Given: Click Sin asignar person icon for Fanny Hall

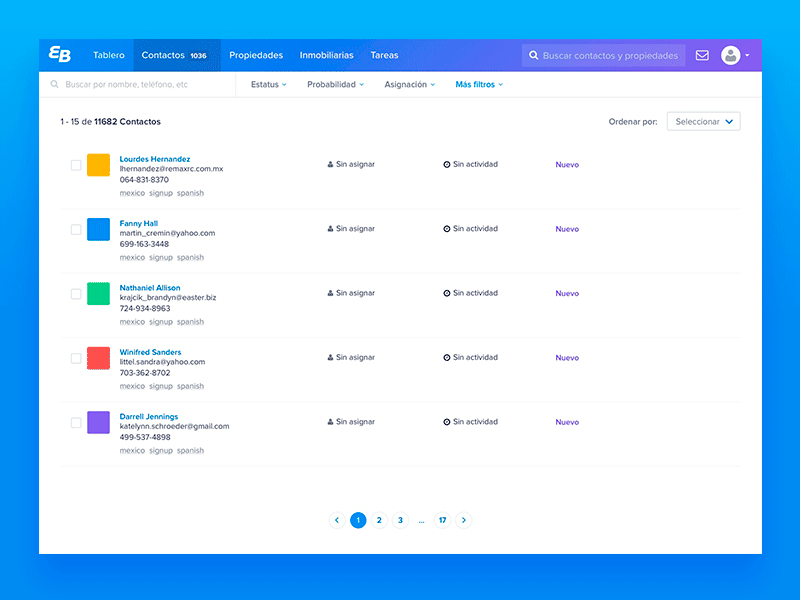Looking at the screenshot, I should click(x=330, y=229).
